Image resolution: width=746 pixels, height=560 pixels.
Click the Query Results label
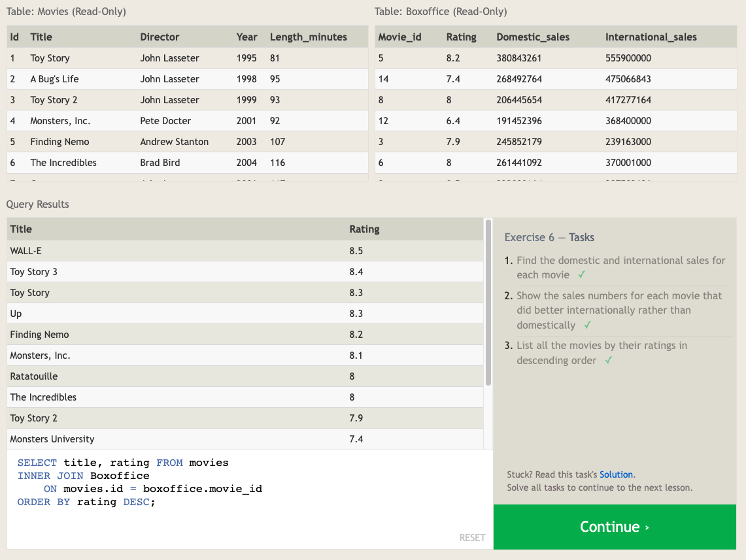click(x=37, y=205)
